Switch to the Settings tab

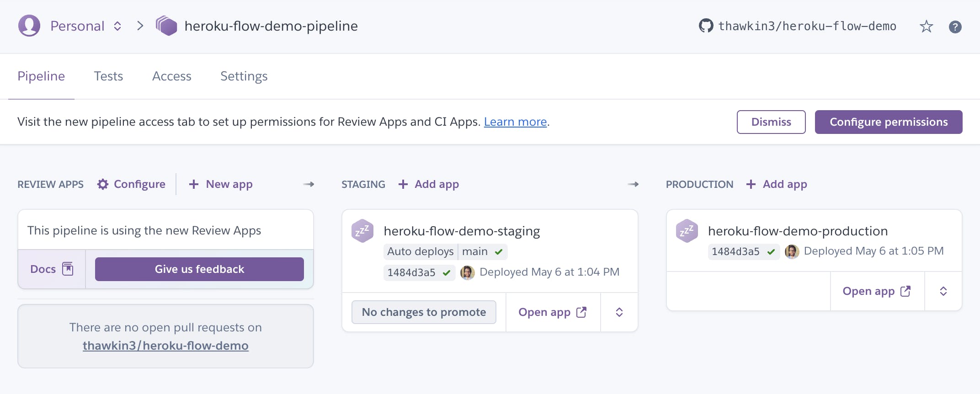point(244,76)
